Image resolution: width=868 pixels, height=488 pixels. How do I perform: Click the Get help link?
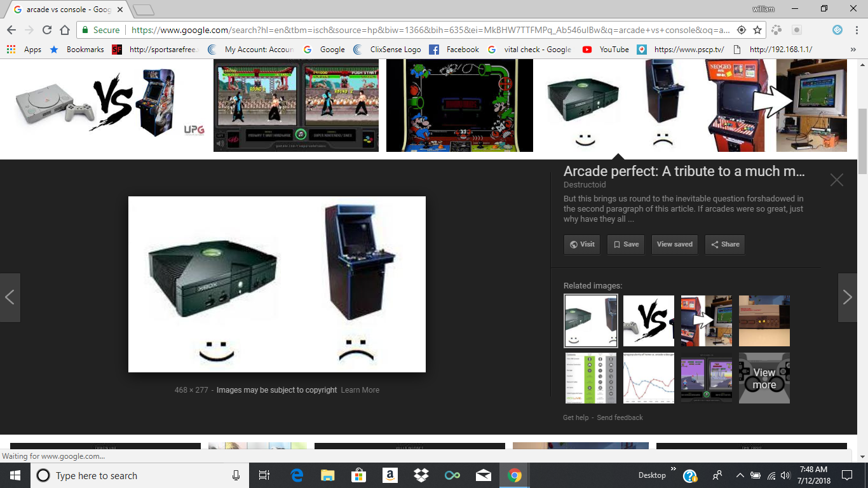click(x=576, y=417)
